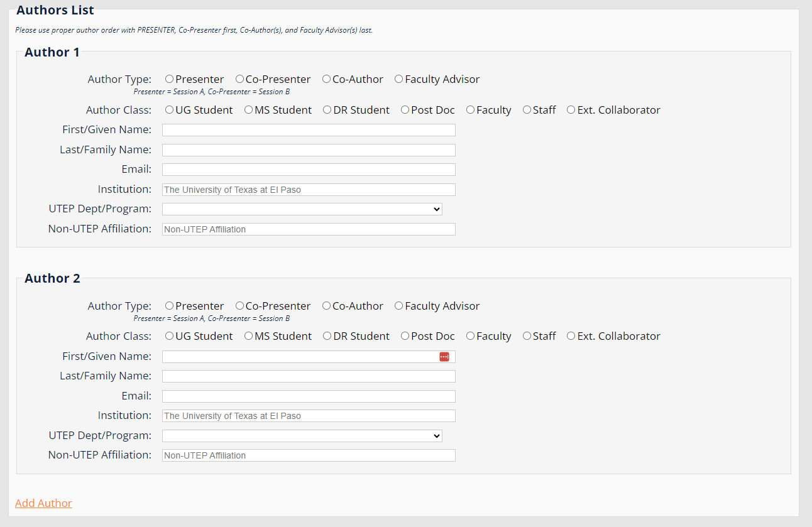812x527 pixels.
Task: Click Author 1 First/Given Name field
Action: click(308, 130)
